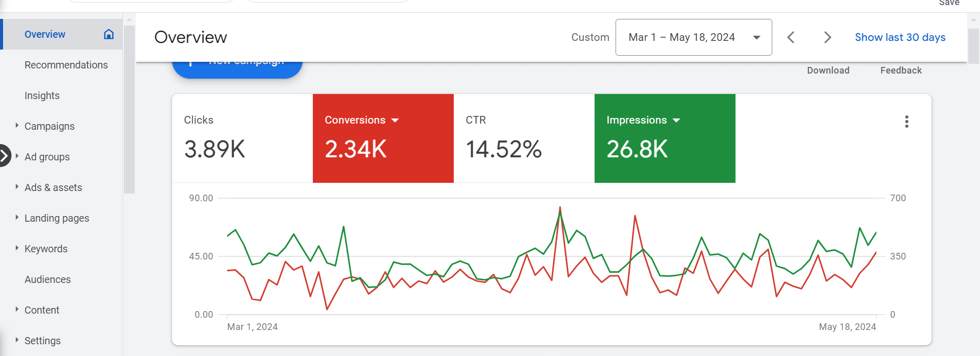Expand the Landing pages section
980x356 pixels.
pos(17,218)
